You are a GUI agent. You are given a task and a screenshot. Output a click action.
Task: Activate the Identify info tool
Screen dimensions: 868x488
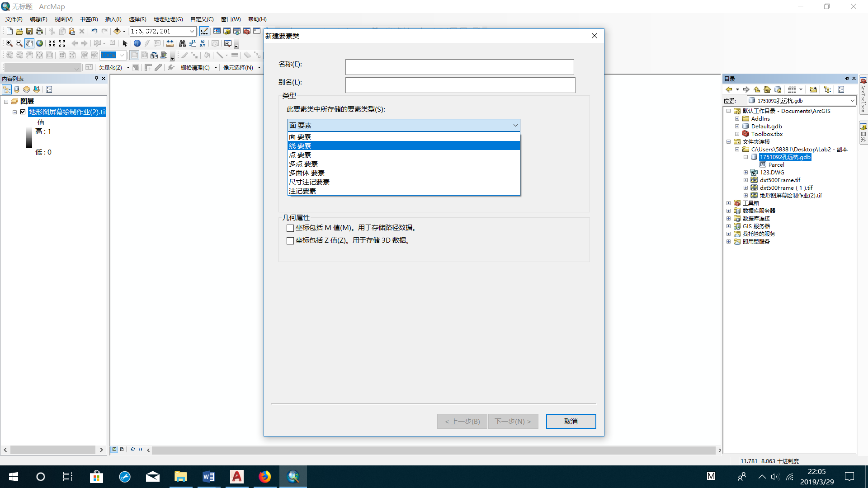pyautogui.click(x=137, y=43)
